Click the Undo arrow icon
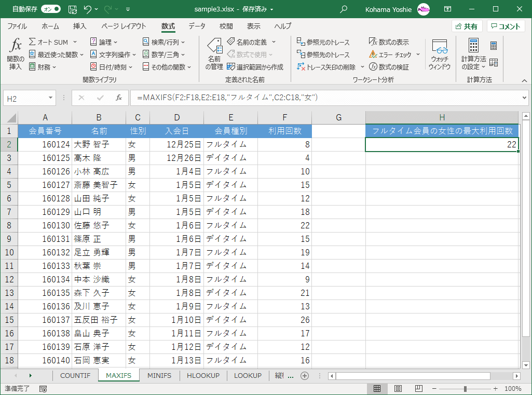Image resolution: width=532 pixels, height=395 pixels. pyautogui.click(x=88, y=9)
